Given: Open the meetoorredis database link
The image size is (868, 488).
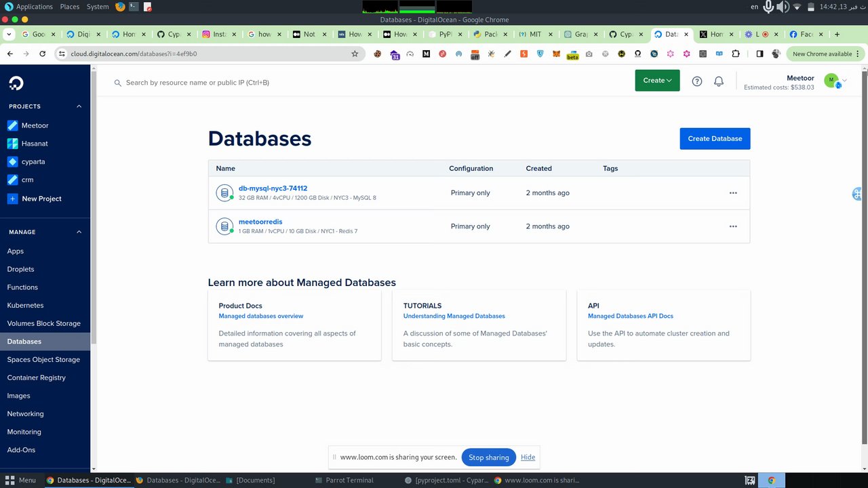Looking at the screenshot, I should (x=260, y=222).
